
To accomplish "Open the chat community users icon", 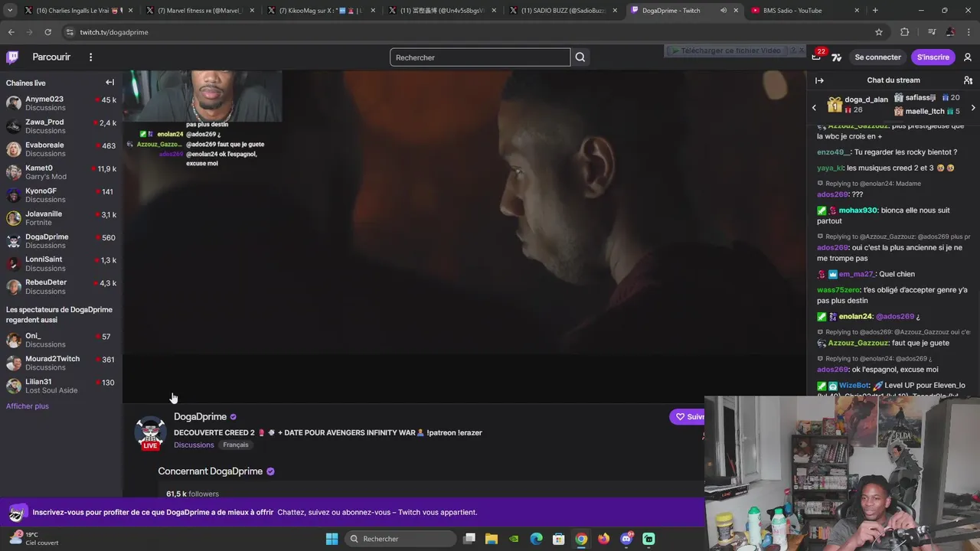I will (968, 80).
